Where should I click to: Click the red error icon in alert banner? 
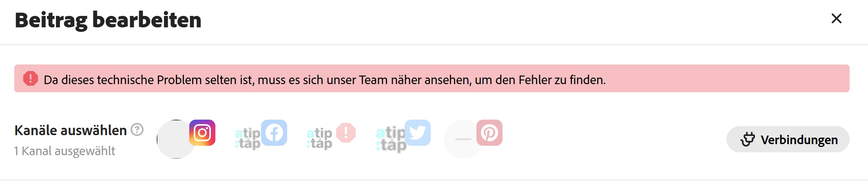31,78
